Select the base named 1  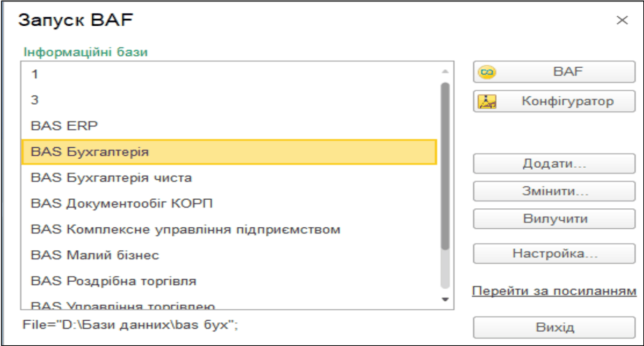[x=229, y=74]
